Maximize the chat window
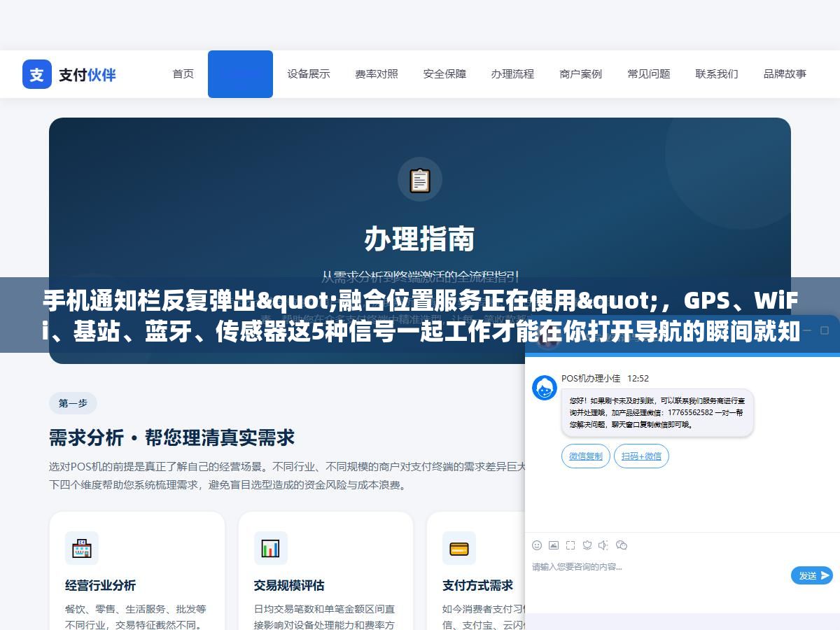Image resolution: width=840 pixels, height=630 pixels. pos(825,330)
